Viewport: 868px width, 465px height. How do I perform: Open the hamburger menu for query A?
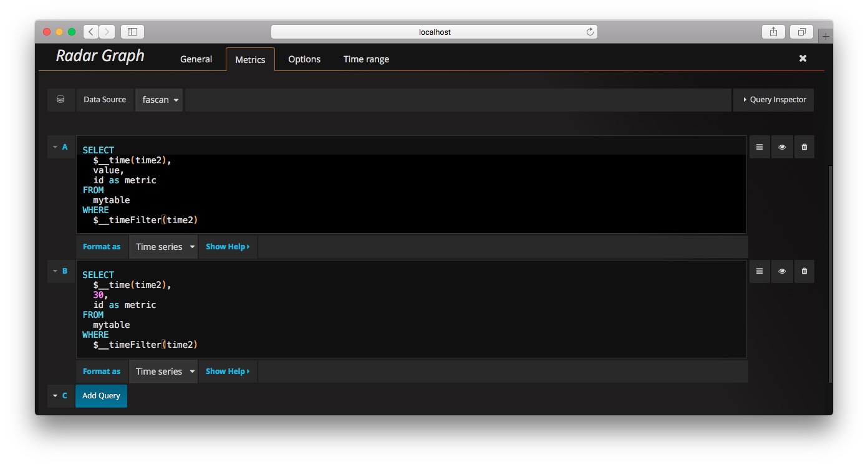click(759, 147)
